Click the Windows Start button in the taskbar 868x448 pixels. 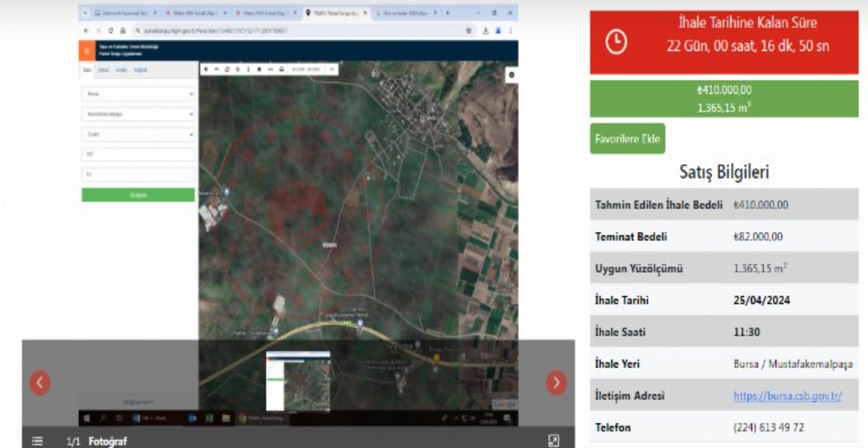click(x=86, y=419)
